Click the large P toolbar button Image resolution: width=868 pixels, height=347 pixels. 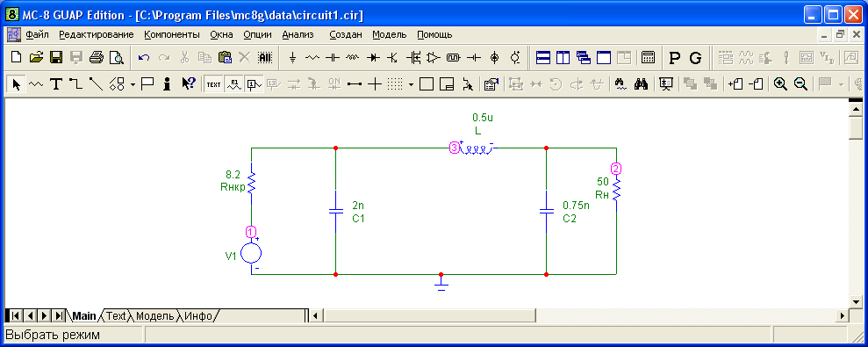(674, 57)
